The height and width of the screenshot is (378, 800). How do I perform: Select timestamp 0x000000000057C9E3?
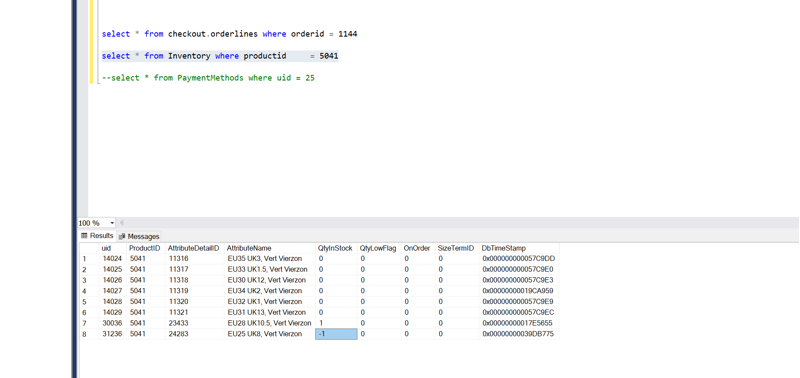(519, 280)
